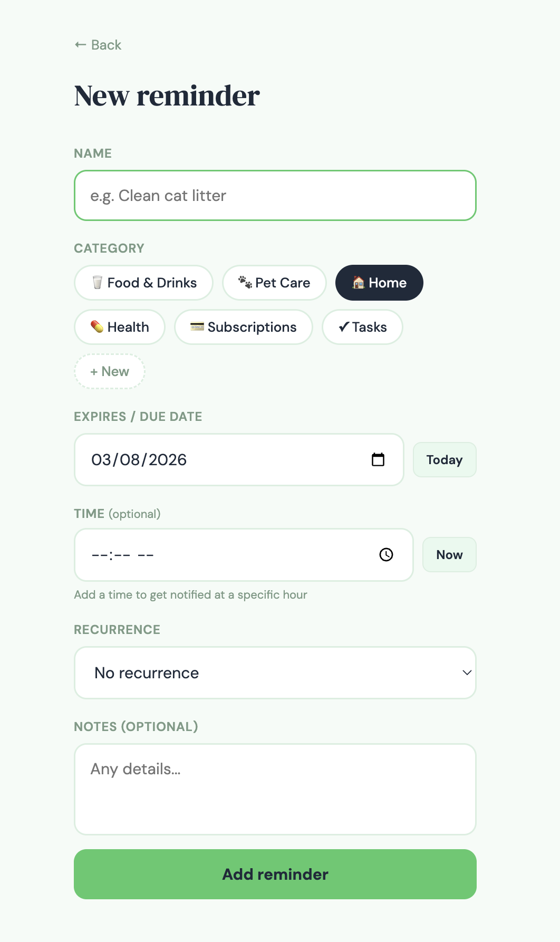Open the No recurrence dropdown
The height and width of the screenshot is (942, 560).
pyautogui.click(x=275, y=672)
